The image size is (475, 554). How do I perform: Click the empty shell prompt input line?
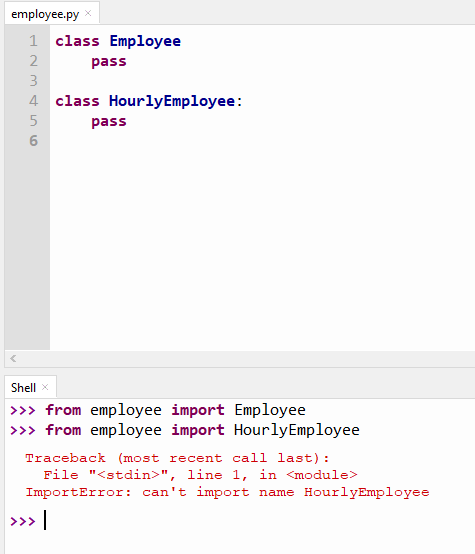[x=240, y=521]
